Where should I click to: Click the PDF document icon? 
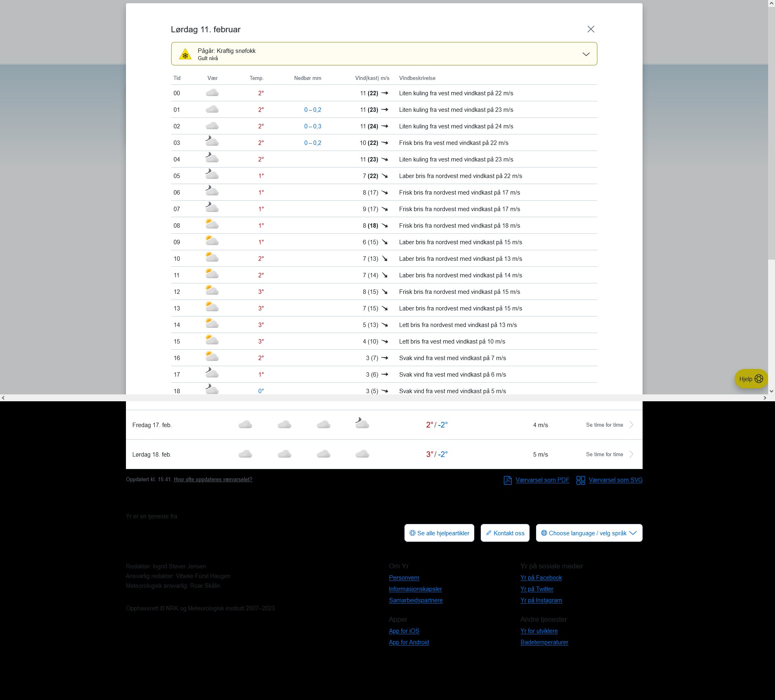tap(507, 480)
